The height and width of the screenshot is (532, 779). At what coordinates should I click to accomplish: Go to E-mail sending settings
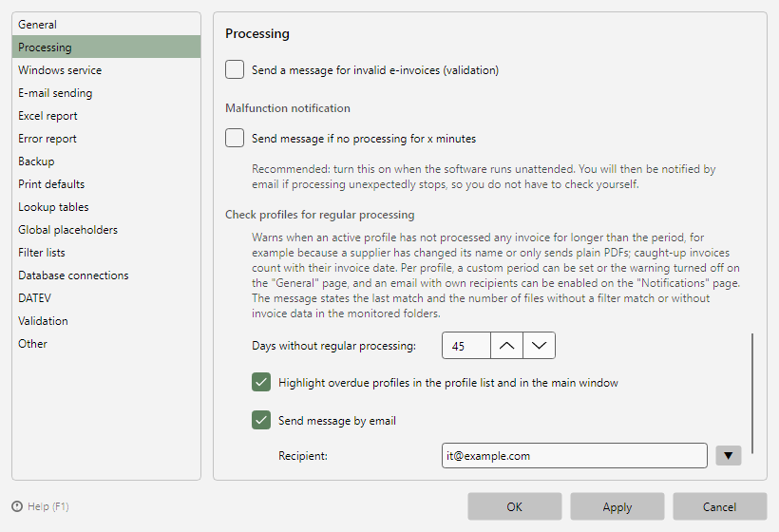tap(106, 93)
